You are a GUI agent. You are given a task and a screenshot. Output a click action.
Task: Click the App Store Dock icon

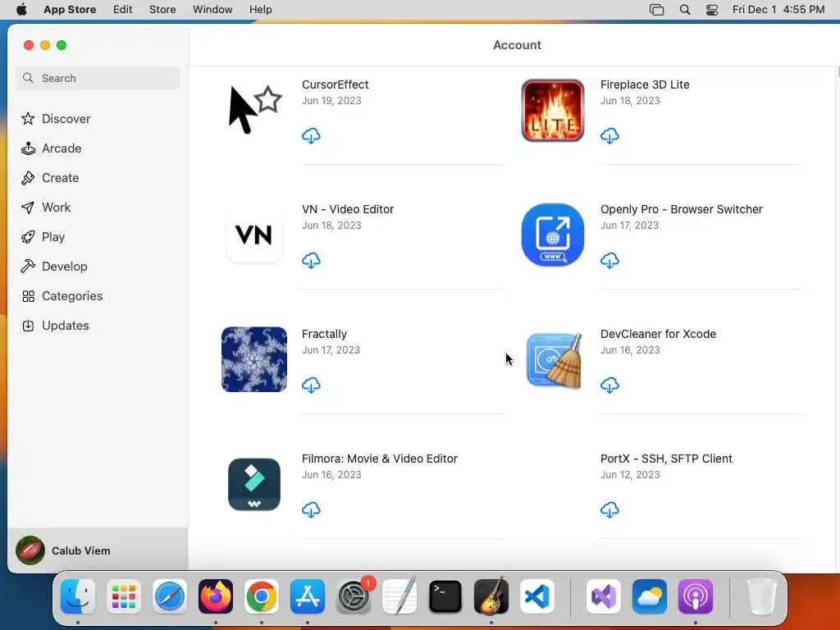point(308,596)
